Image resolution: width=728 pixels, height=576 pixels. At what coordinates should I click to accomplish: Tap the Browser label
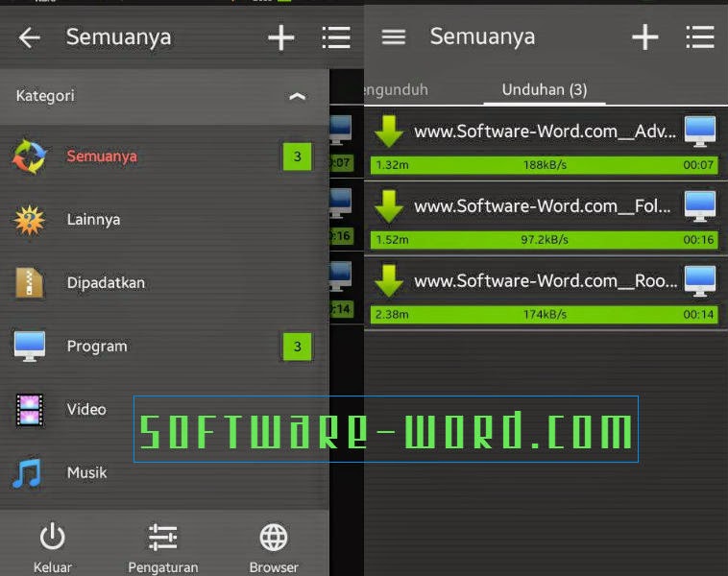tap(274, 567)
